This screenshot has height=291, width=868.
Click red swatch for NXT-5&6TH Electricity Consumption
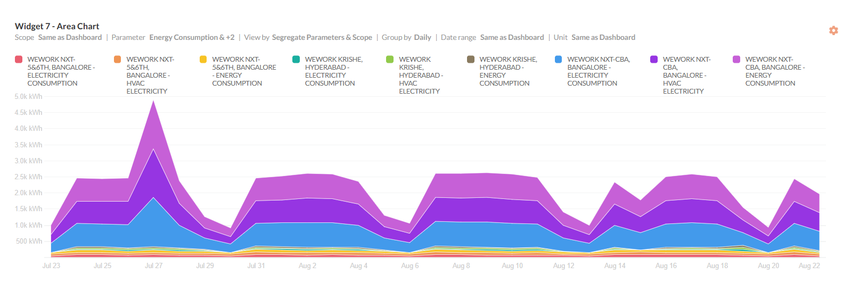[19, 59]
